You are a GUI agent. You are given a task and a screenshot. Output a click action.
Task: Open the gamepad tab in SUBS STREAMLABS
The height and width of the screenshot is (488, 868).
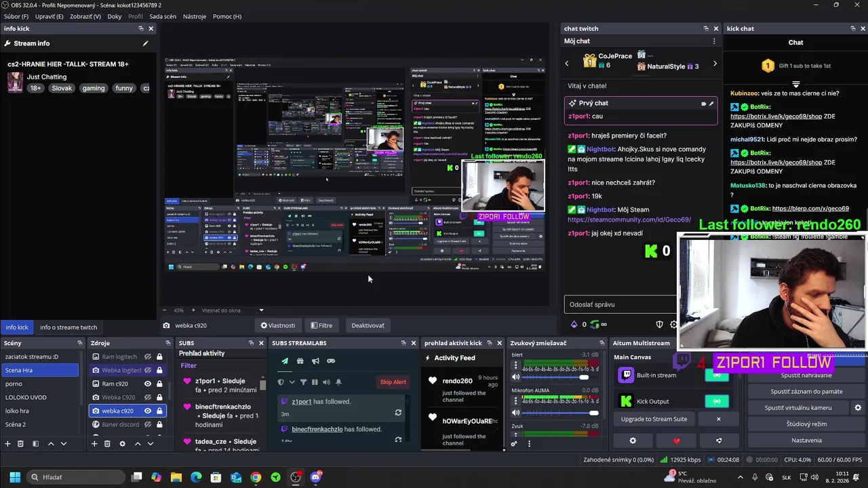(x=331, y=361)
